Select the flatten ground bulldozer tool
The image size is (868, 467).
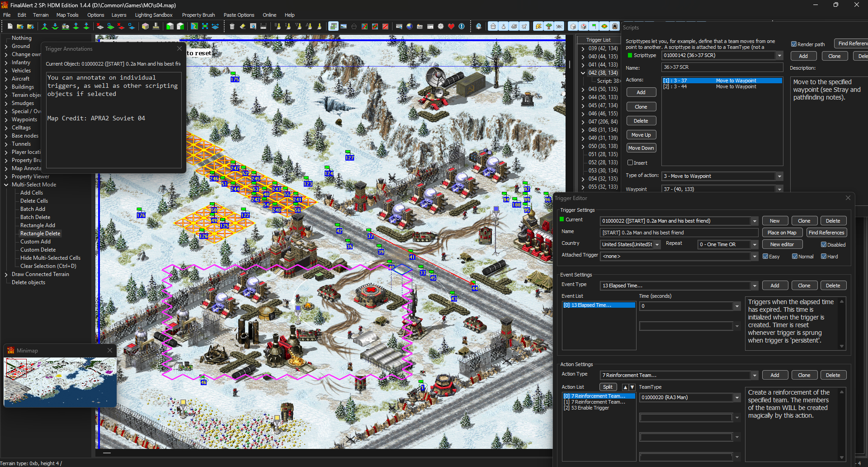coord(66,26)
